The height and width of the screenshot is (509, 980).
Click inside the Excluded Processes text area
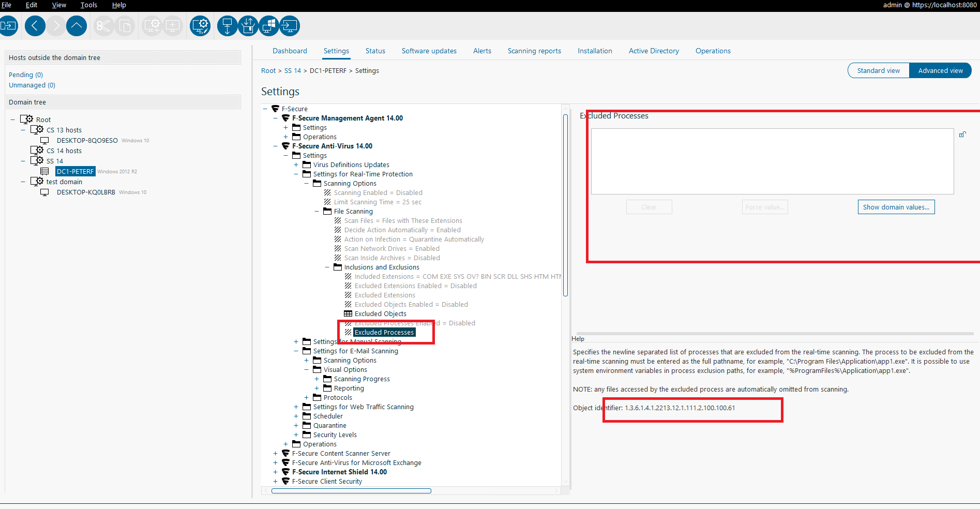772,161
